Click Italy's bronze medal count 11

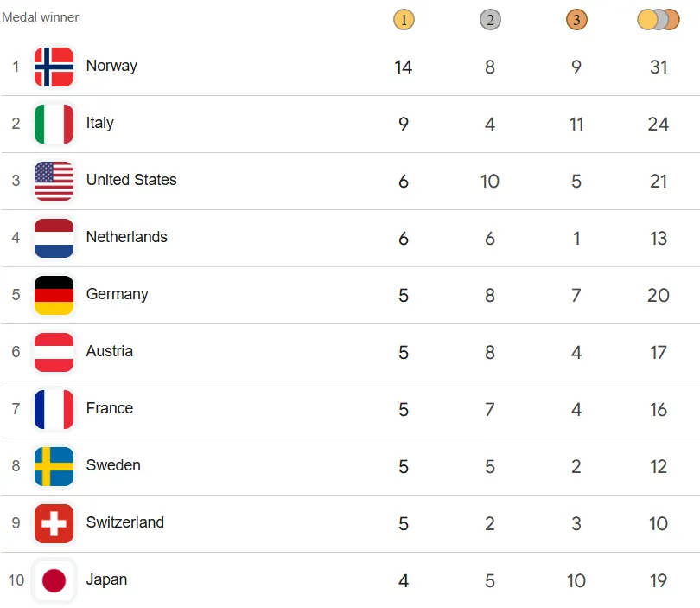[576, 124]
